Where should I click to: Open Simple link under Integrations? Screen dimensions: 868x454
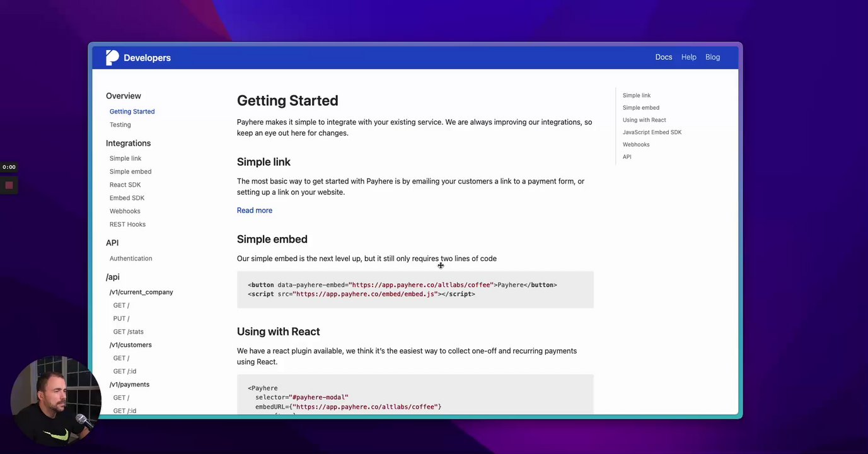coord(125,158)
